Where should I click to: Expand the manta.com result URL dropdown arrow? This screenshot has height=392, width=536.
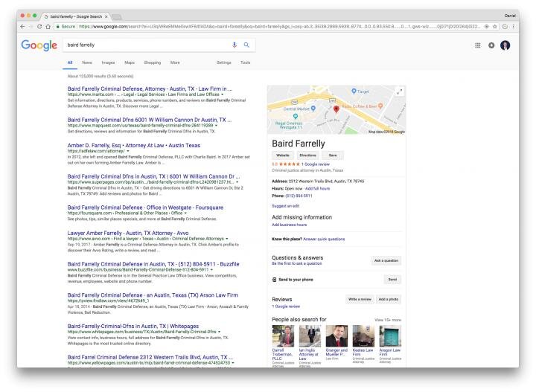tap(222, 94)
